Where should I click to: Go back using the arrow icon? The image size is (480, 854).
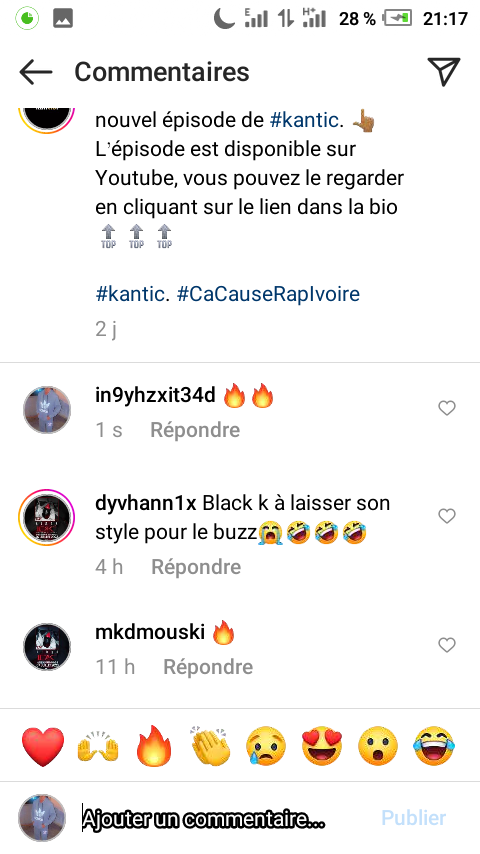click(36, 72)
